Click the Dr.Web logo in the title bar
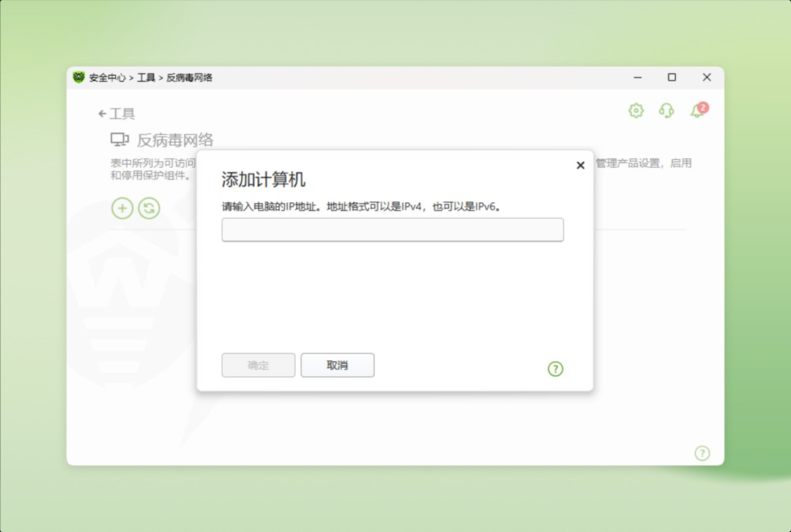This screenshot has height=532, width=791. point(79,77)
